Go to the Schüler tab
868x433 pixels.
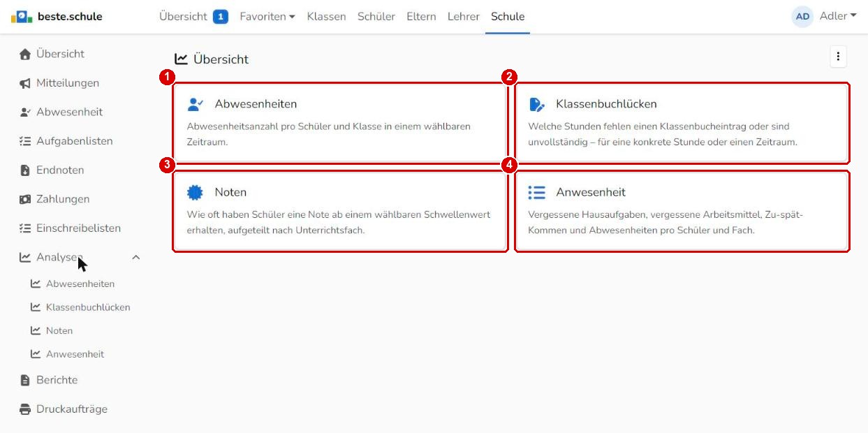click(376, 16)
